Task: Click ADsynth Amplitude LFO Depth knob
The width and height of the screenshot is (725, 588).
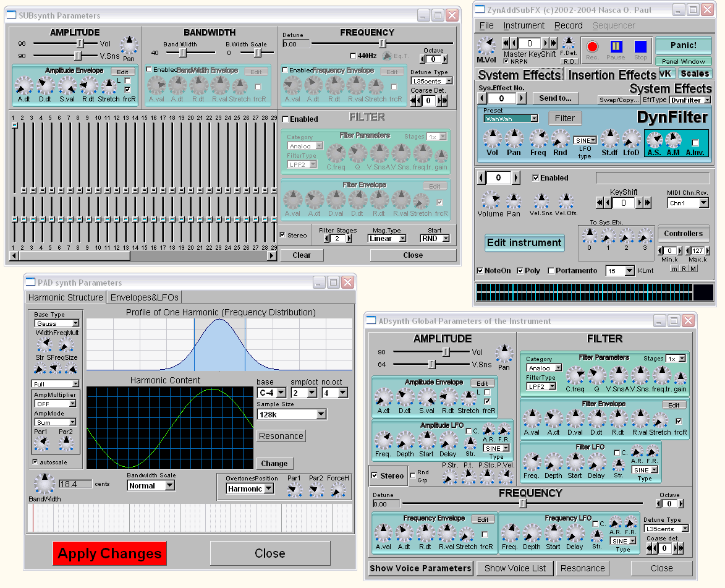Action: [405, 441]
